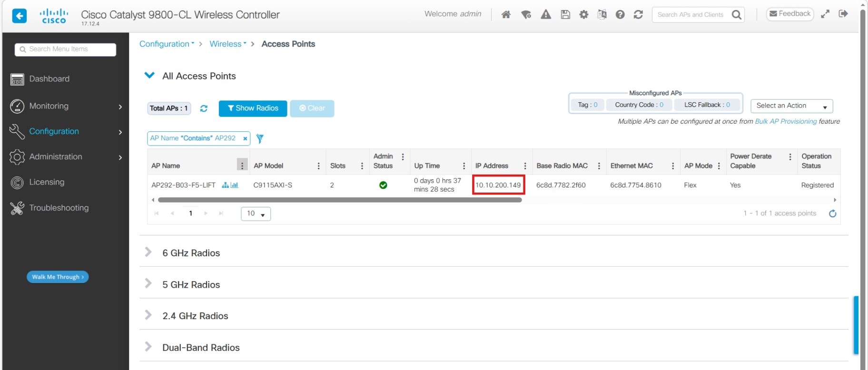Click the Save Configuration floppy disk icon
The image size is (868, 370).
[565, 15]
